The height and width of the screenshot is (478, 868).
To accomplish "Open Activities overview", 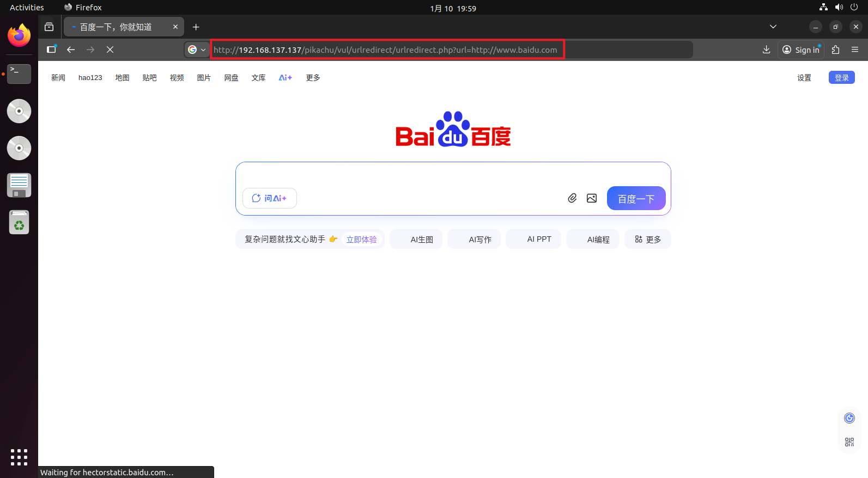I will [x=27, y=7].
